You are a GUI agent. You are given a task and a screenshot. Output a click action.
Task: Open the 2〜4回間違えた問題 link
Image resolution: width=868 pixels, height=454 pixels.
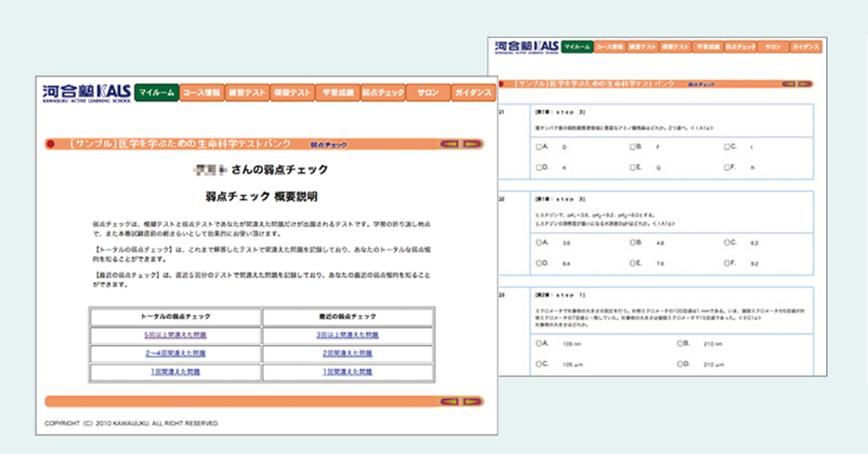(174, 354)
